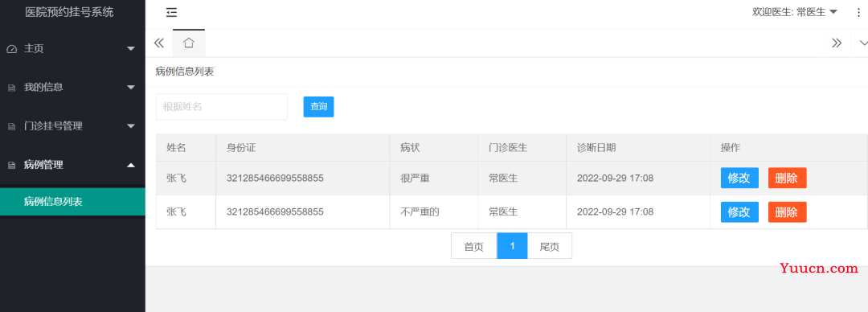Open the 门诊挂号管理 sidebar menu

click(x=72, y=125)
